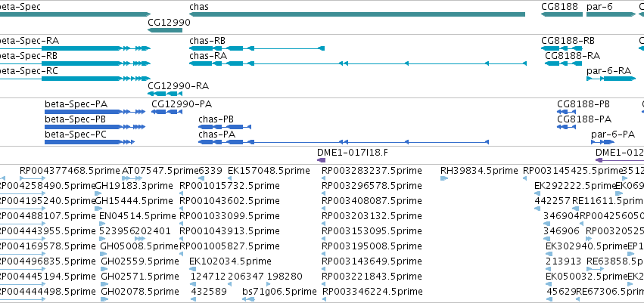The image size is (644, 303).
Task: Select the CG8188 gene arrow
Action: tap(562, 15)
